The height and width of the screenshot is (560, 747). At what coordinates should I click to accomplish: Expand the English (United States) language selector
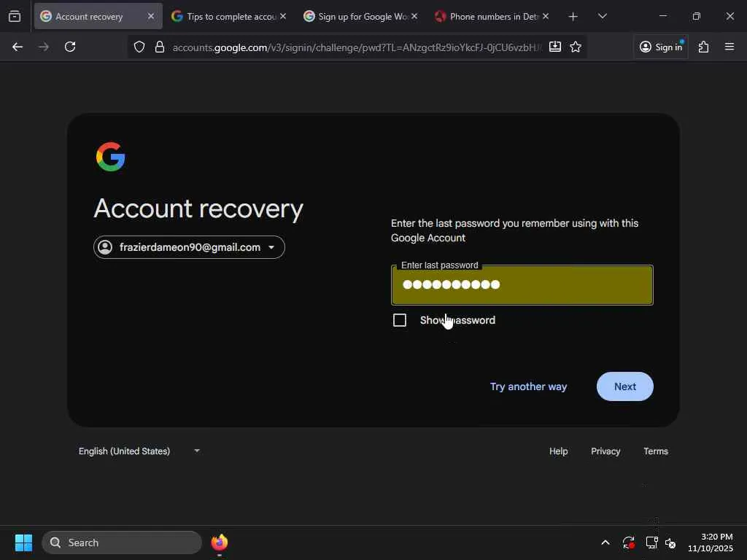point(139,451)
